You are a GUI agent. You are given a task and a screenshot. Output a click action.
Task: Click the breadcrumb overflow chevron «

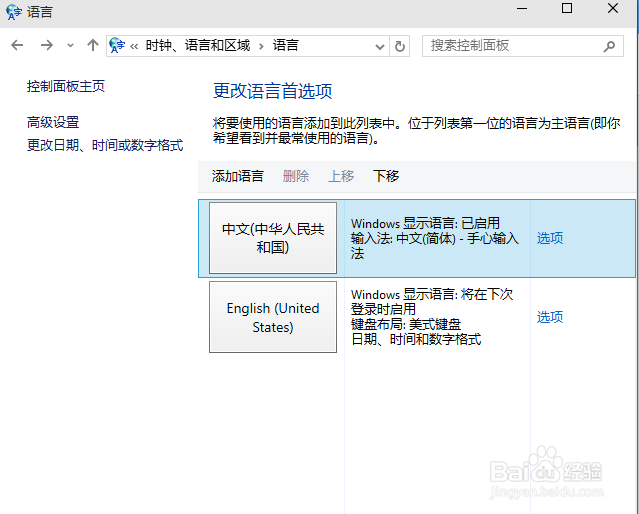coord(134,46)
